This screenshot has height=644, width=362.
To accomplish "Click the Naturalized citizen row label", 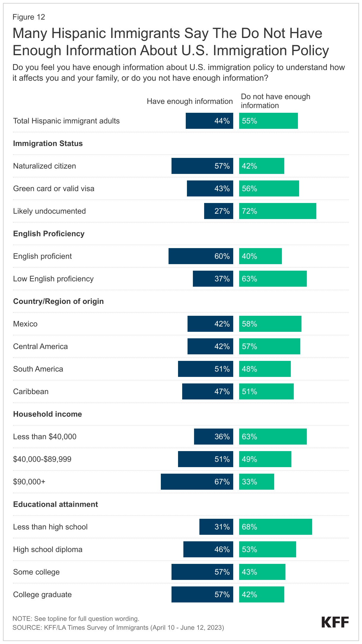I will [45, 166].
